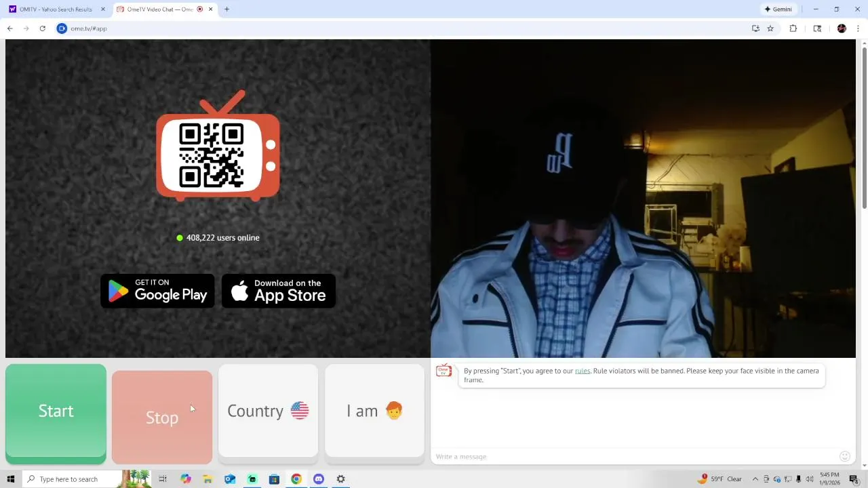This screenshot has height=488, width=868.
Task: Reload the current page
Action: [x=42, y=28]
